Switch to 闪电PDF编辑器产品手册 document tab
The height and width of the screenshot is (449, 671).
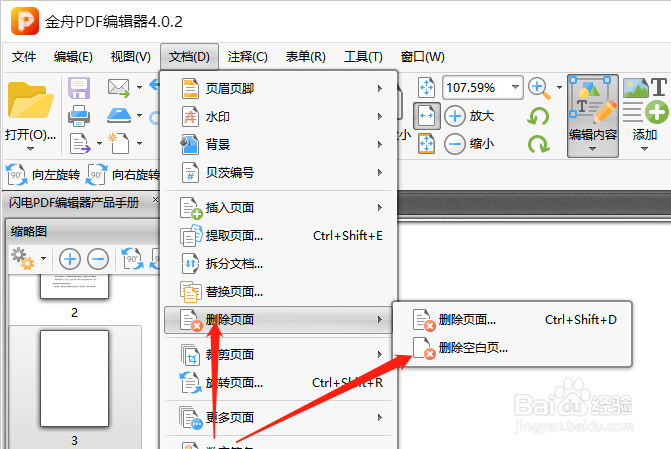click(74, 202)
